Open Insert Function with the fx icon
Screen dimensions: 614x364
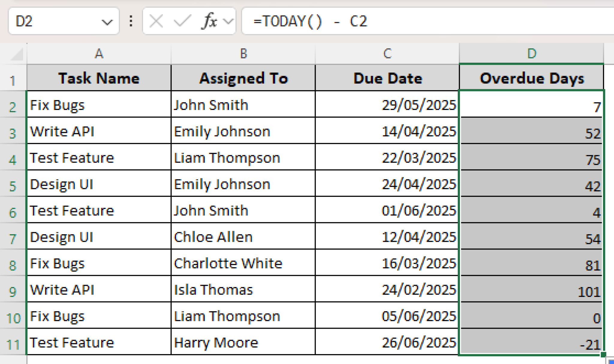(x=210, y=21)
